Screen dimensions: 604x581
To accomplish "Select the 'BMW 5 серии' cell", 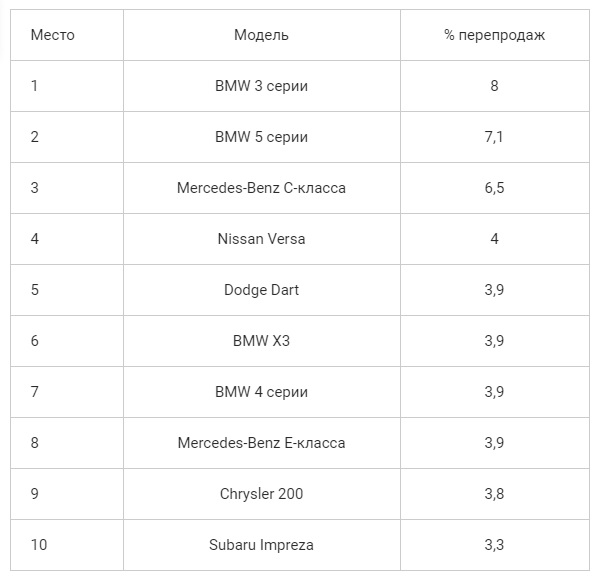I will click(x=261, y=137).
